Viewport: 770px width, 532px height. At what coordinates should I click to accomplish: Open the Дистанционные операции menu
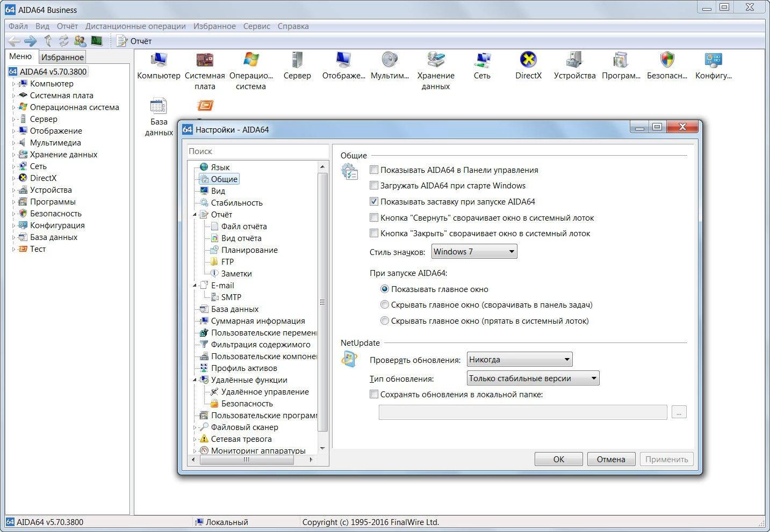[135, 26]
